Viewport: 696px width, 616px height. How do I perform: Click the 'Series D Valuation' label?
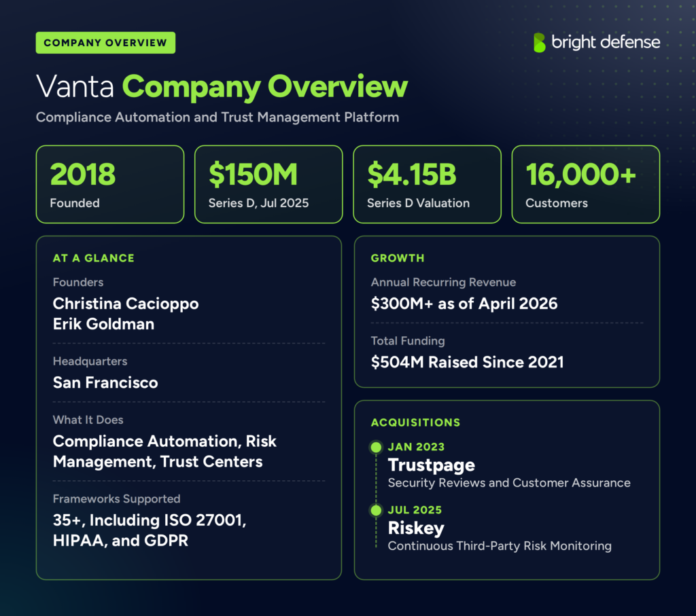[x=418, y=202]
